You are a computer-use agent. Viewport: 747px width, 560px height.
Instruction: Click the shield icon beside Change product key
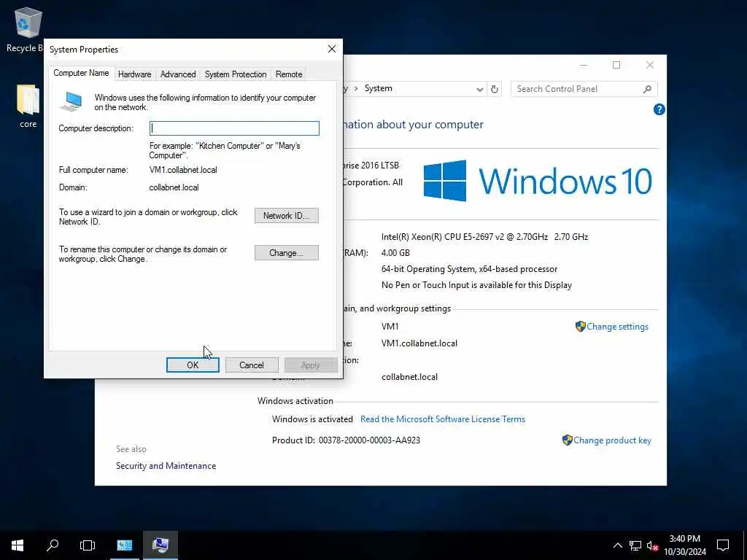point(567,440)
